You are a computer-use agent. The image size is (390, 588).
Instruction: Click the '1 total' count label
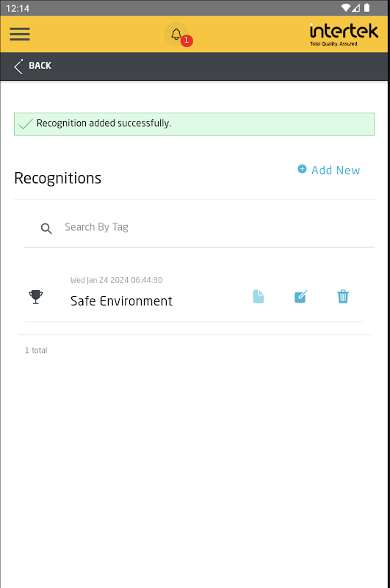pyautogui.click(x=36, y=351)
